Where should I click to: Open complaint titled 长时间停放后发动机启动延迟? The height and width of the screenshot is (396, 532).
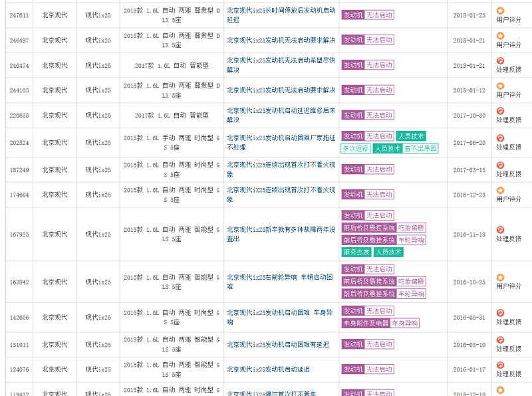point(281,15)
